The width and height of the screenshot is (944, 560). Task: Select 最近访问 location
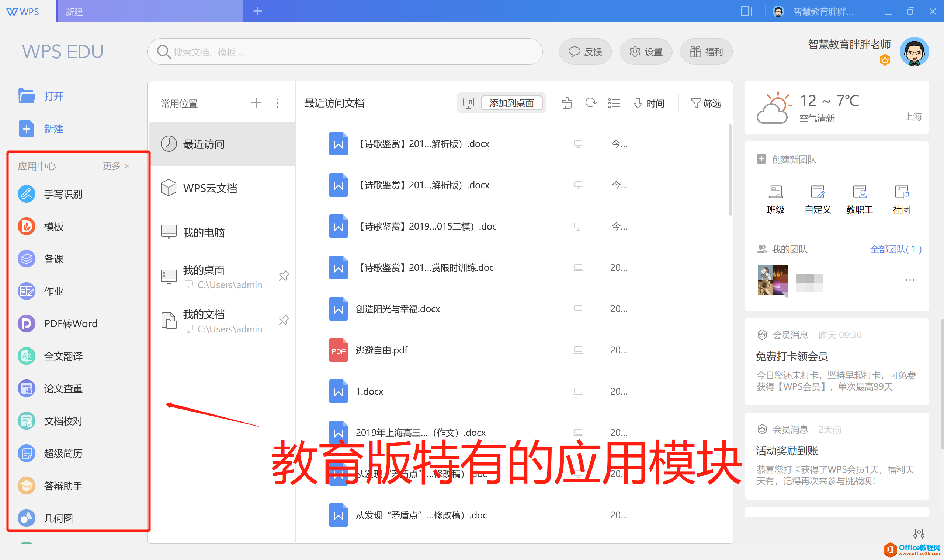point(222,144)
